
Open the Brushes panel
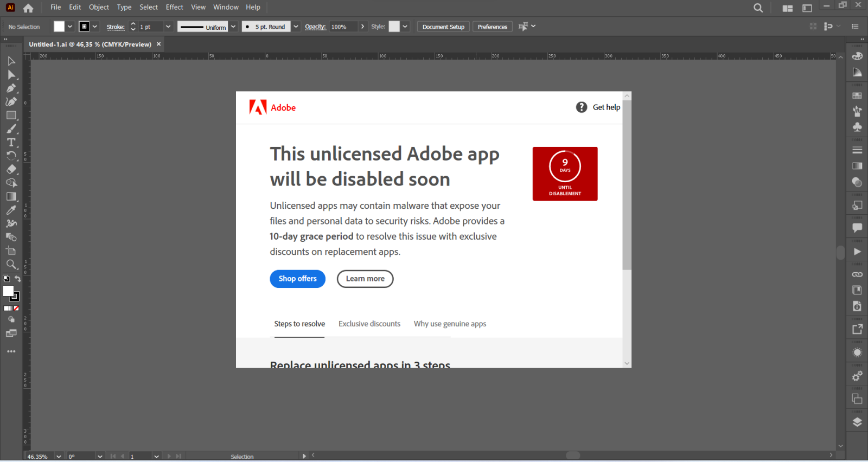click(x=857, y=111)
